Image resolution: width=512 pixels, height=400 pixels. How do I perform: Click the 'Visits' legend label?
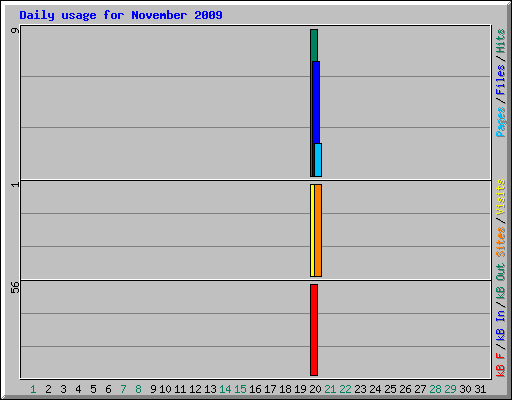(501, 197)
